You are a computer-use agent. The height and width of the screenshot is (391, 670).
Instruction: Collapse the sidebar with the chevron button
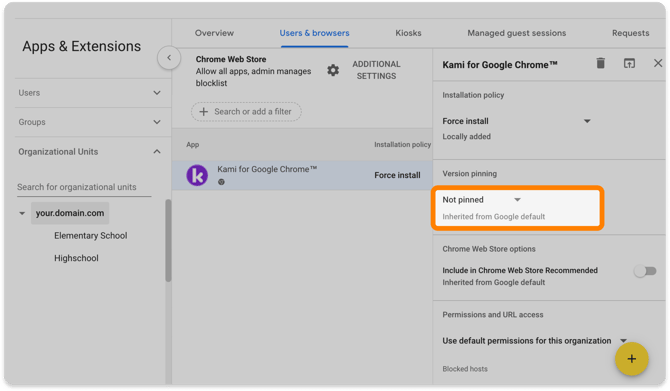[x=169, y=58]
